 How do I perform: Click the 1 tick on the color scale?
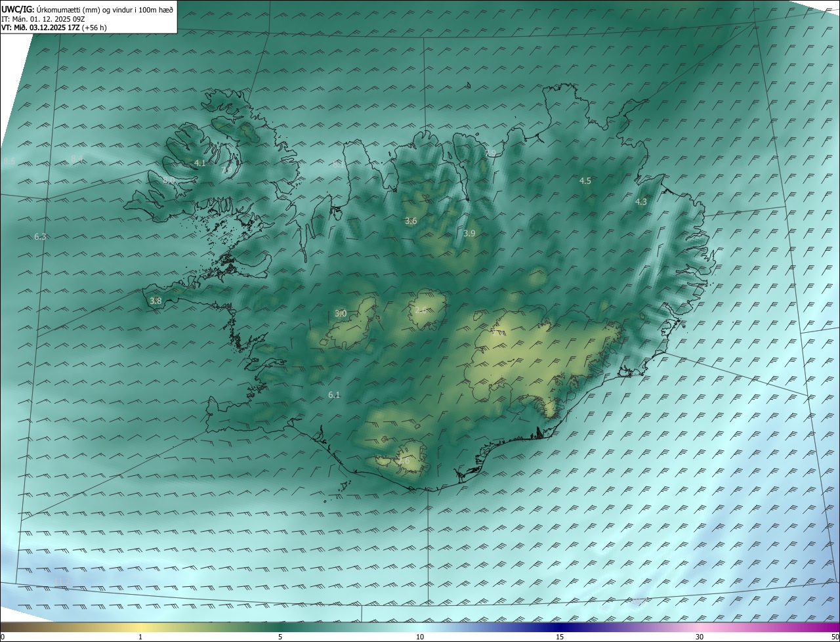click(x=140, y=637)
